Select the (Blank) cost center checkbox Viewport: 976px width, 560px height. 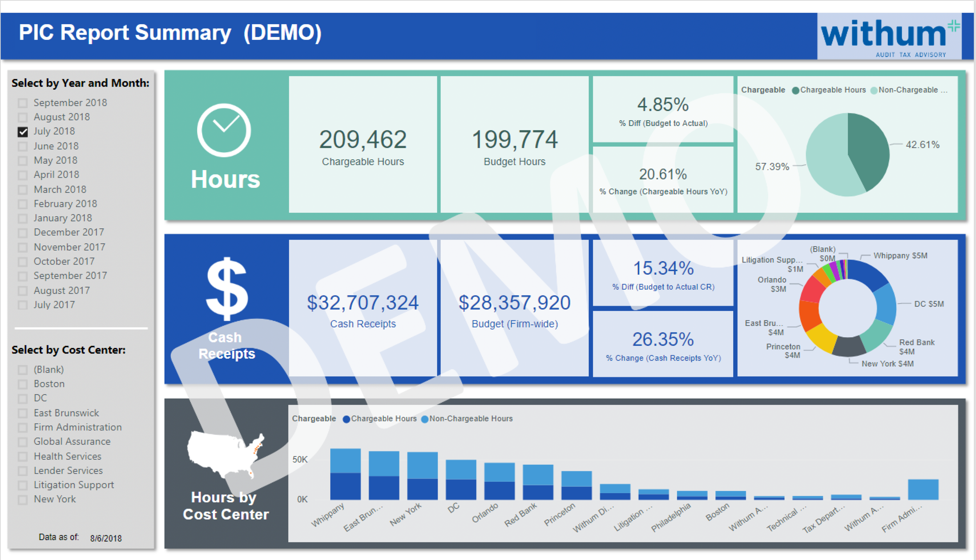coord(23,370)
